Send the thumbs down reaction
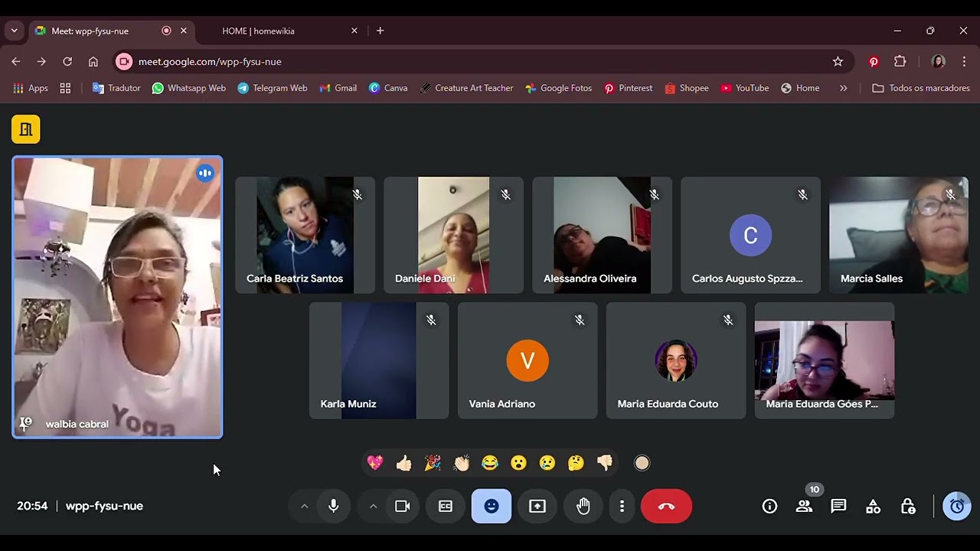 605,463
